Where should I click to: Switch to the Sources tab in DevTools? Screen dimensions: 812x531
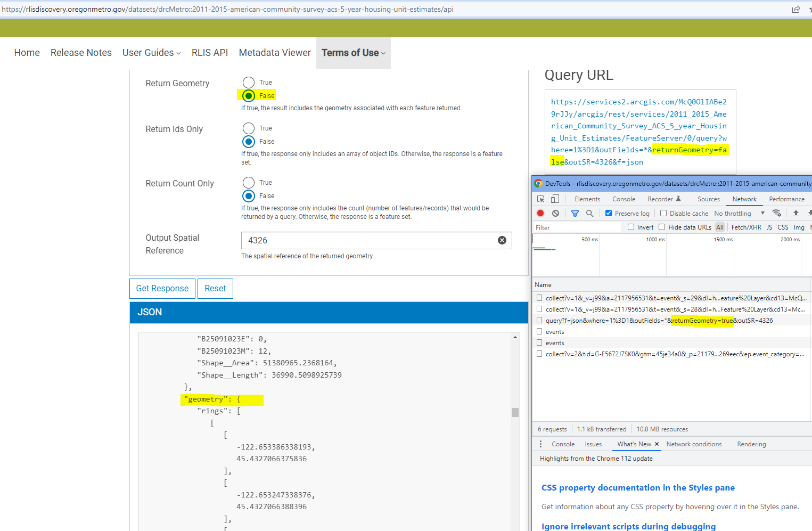tap(709, 199)
